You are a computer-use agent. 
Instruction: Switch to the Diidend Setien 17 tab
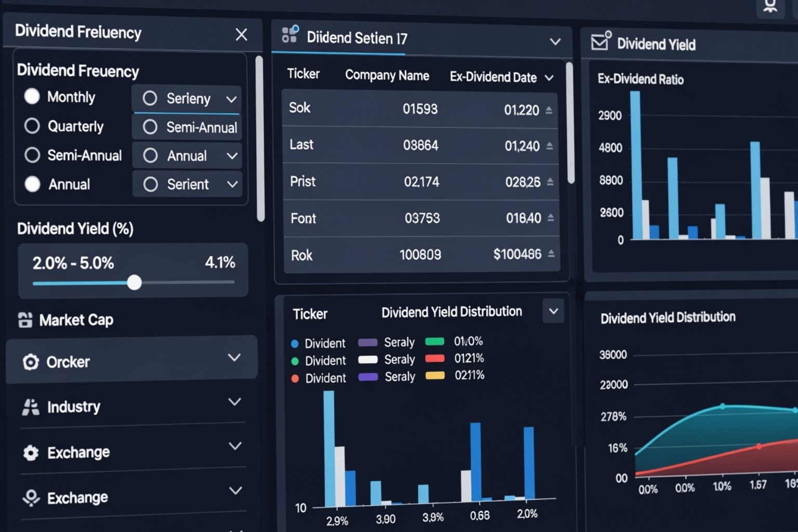(x=357, y=38)
